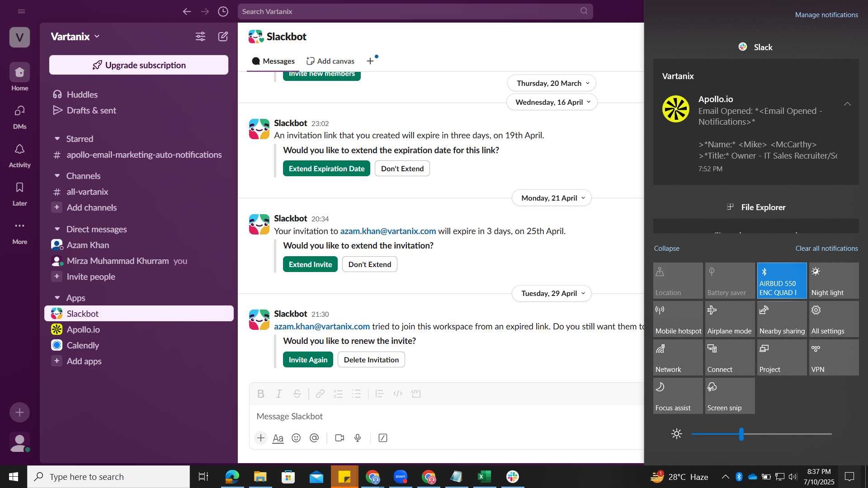Mention someone with @ icon
The image size is (868, 488).
[x=314, y=438]
